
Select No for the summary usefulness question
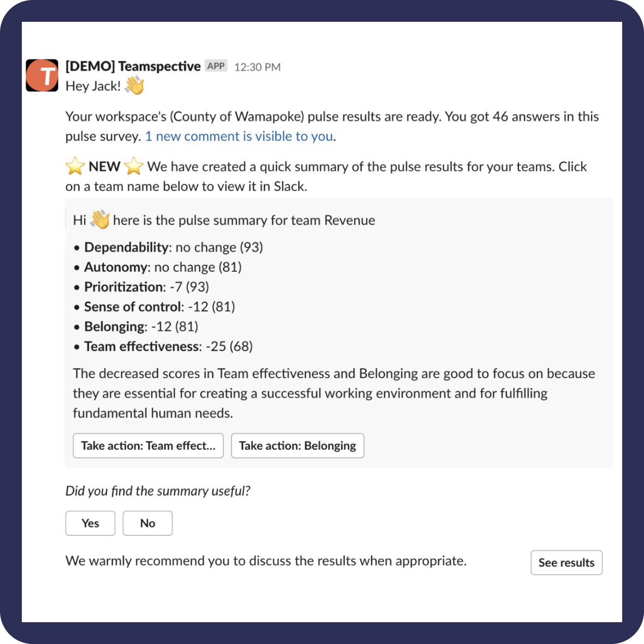coord(147,523)
